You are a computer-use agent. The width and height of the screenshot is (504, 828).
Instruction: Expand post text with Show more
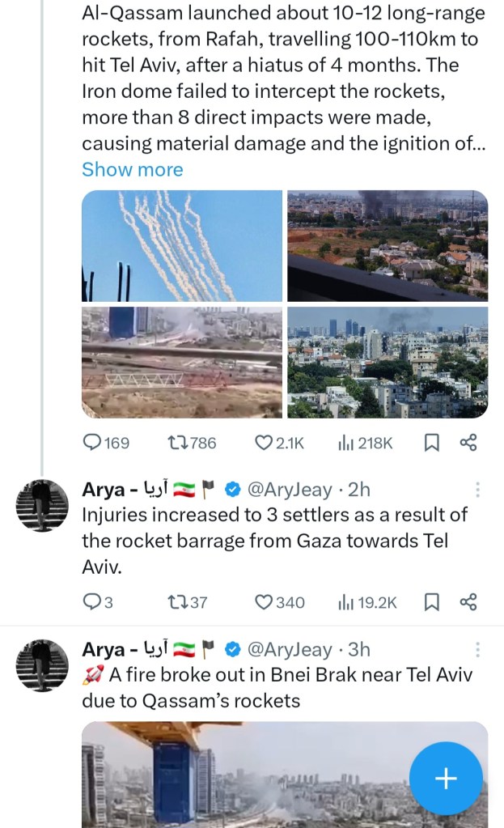pyautogui.click(x=133, y=169)
